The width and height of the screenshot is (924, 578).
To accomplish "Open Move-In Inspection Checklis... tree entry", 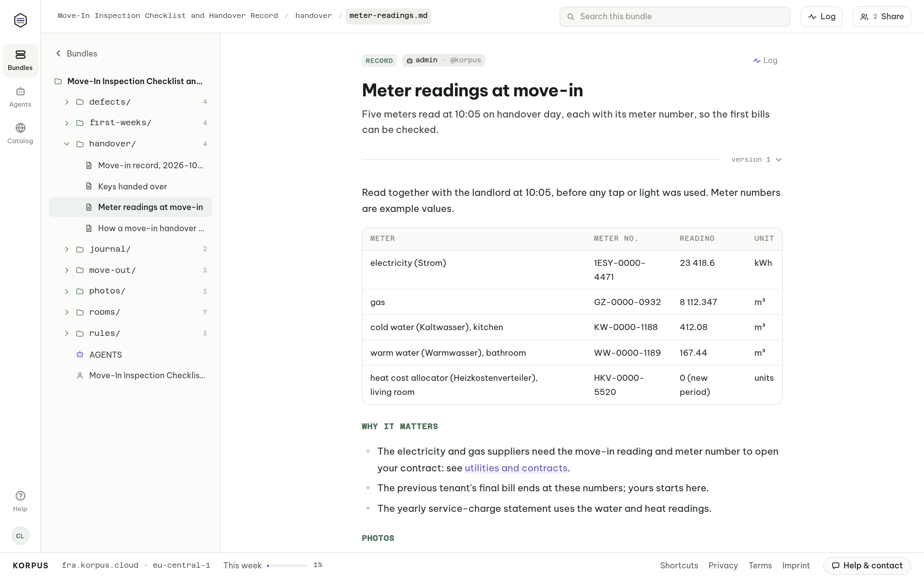I will 131,375.
